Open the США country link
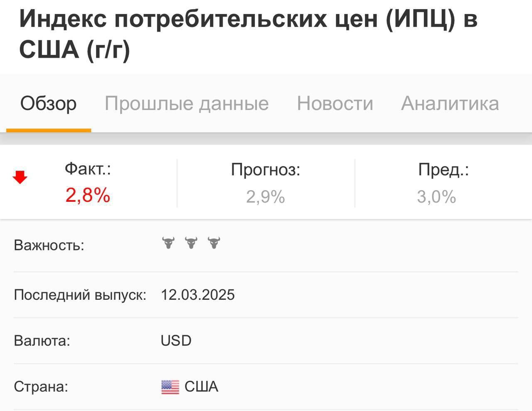The image size is (532, 411). pyautogui.click(x=201, y=387)
